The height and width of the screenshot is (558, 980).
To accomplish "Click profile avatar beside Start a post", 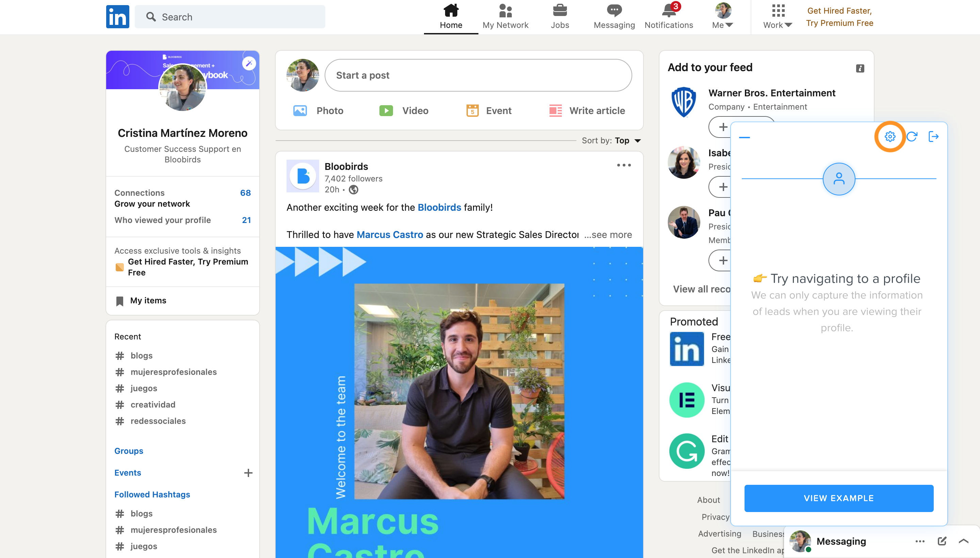I will pos(303,75).
